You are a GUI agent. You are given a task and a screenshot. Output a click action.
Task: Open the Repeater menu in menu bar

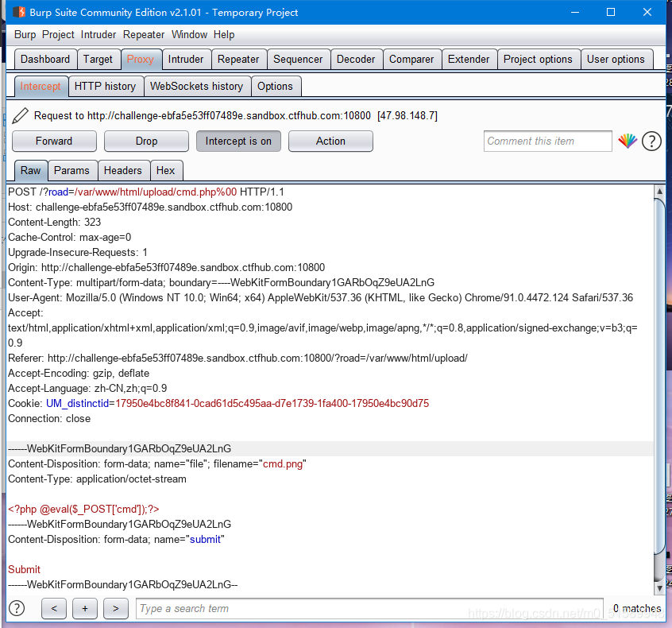tap(144, 35)
